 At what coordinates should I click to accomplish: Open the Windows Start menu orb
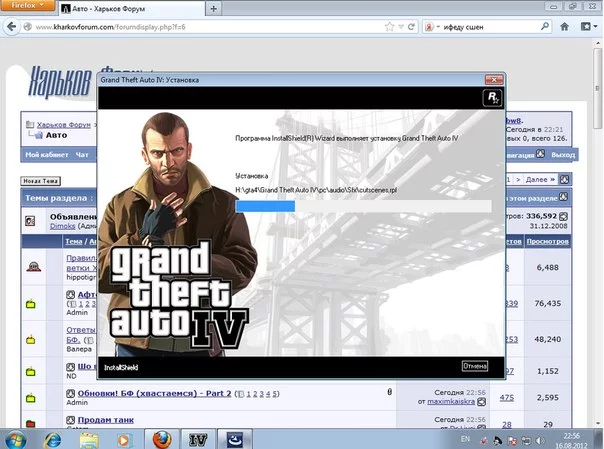(14, 440)
